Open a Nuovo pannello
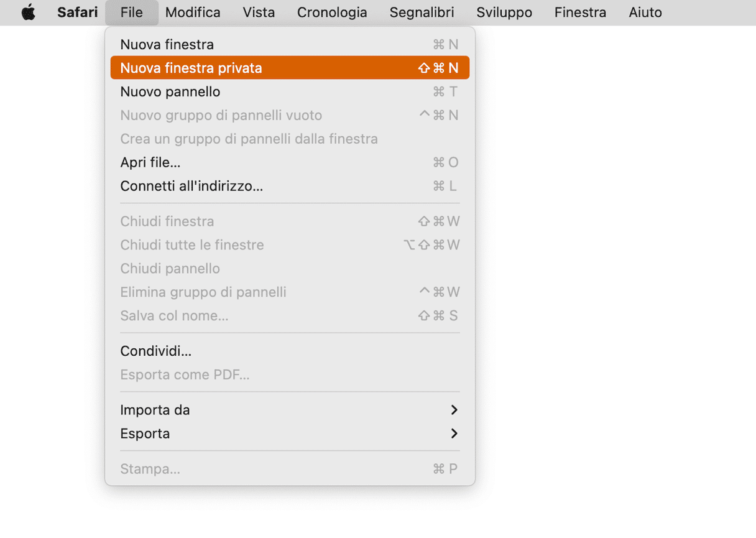Screen dimensions: 756x538 coord(290,91)
